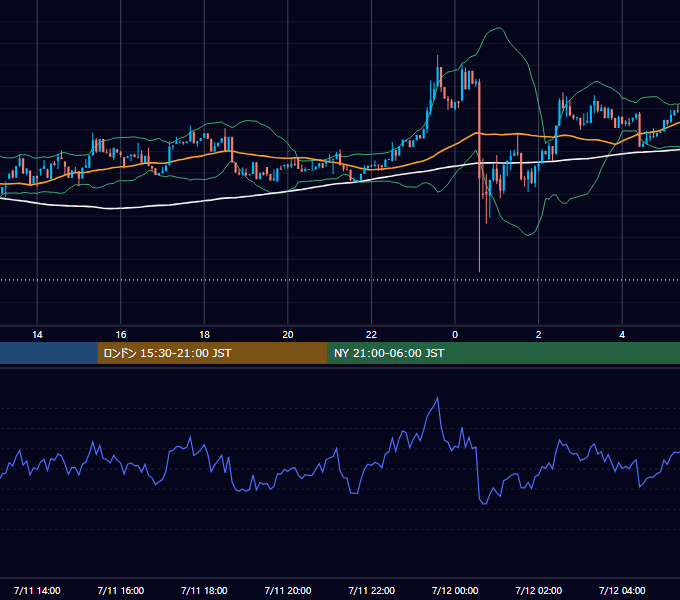Viewport: 680px width, 600px height.
Task: Click the 7/11 18:00 time label
Action: [x=204, y=590]
